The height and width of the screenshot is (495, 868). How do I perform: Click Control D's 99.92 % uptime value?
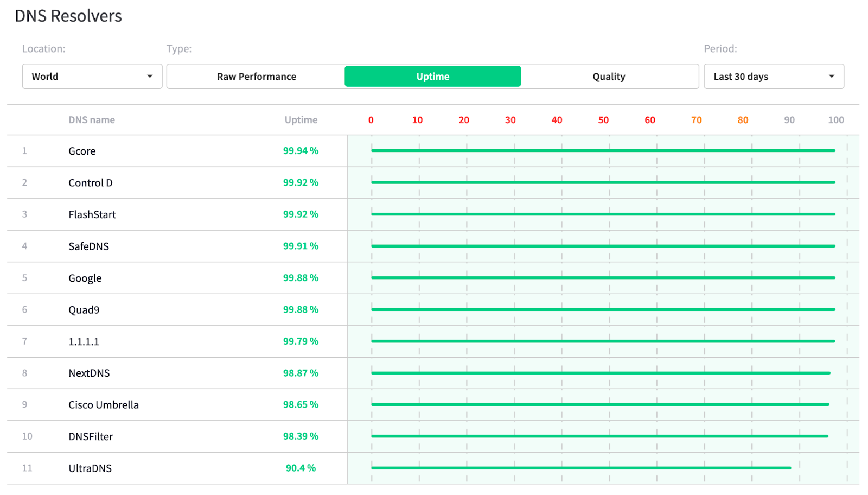pyautogui.click(x=301, y=182)
